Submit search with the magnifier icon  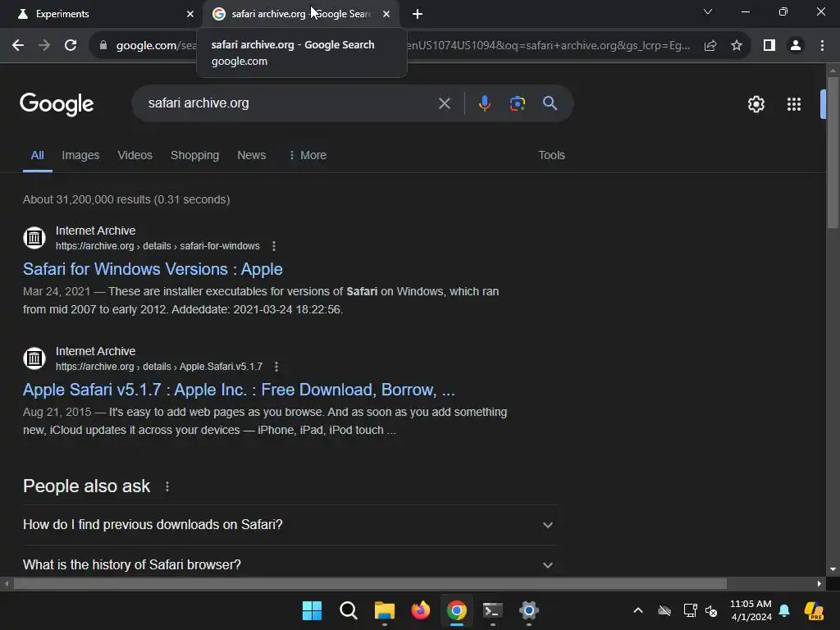550,103
